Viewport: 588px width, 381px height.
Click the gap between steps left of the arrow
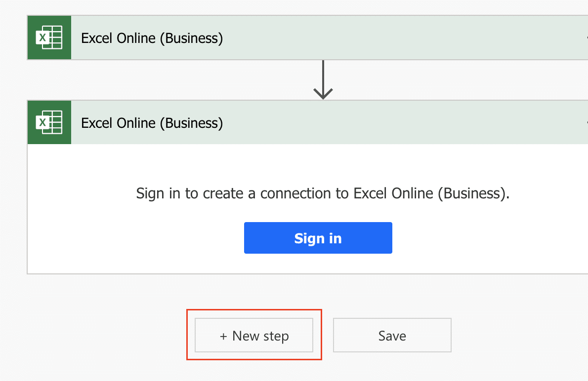173,80
